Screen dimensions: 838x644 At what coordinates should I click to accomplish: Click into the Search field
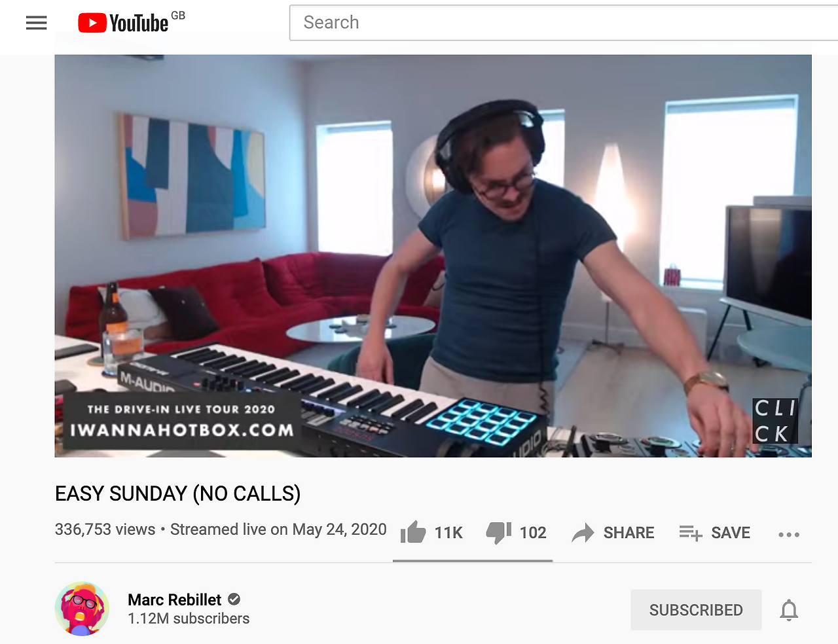pyautogui.click(x=564, y=23)
